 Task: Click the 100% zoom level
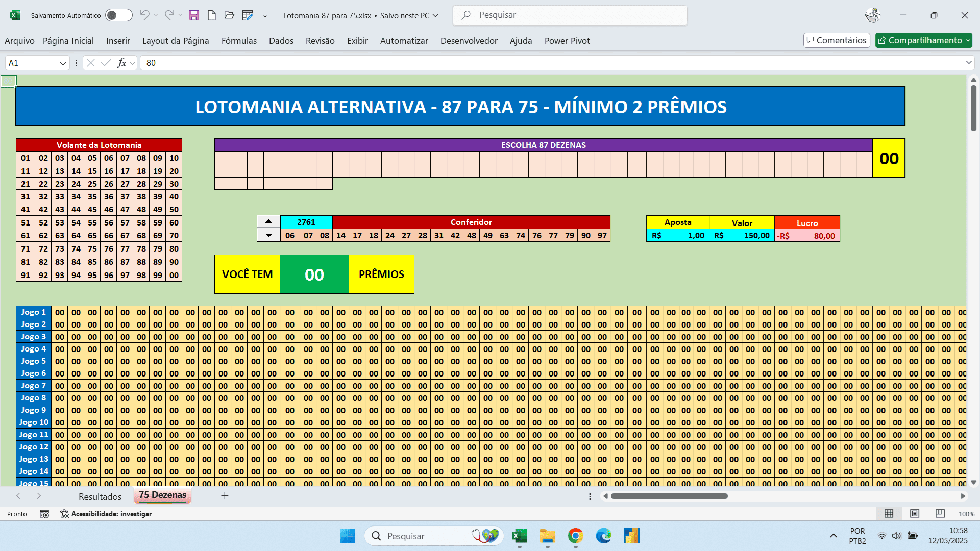966,514
